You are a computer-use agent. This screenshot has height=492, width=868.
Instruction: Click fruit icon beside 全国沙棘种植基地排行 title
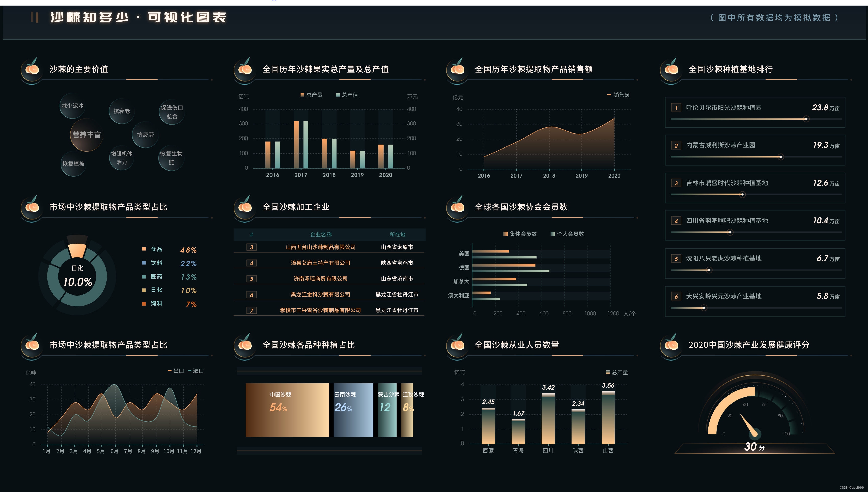point(671,69)
